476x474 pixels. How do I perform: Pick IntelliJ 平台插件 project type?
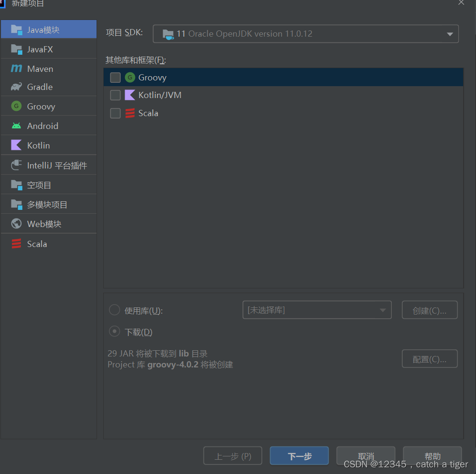point(49,165)
